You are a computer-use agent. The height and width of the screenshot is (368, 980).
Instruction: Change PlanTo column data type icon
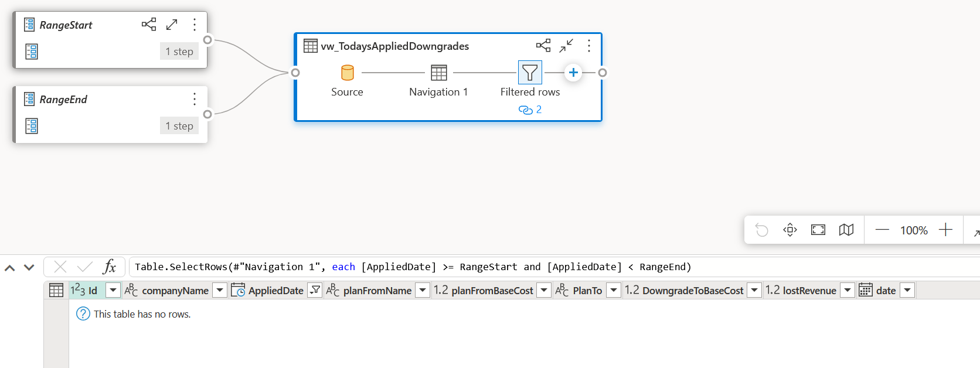[562, 290]
